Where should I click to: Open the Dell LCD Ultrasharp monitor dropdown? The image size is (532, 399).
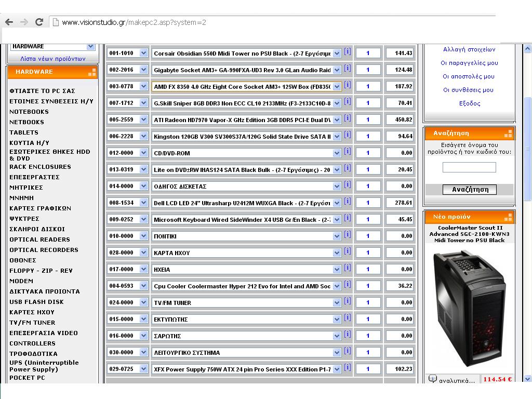[x=337, y=203]
